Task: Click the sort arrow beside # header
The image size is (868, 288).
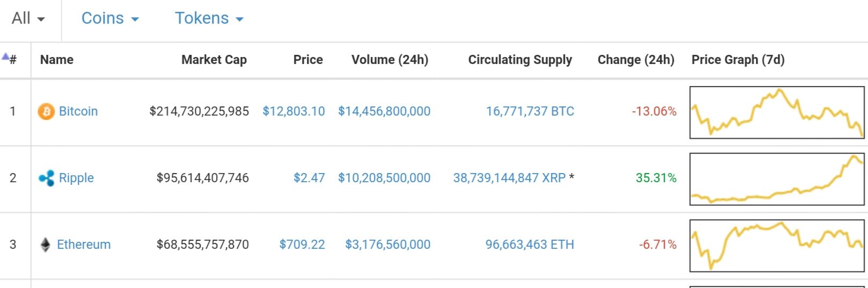Action: [5, 56]
